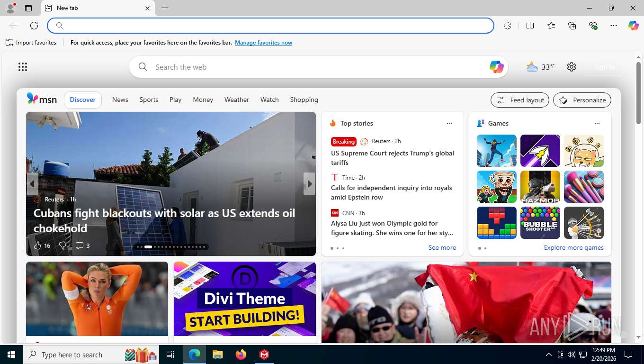Open page settings gear

(x=572, y=67)
